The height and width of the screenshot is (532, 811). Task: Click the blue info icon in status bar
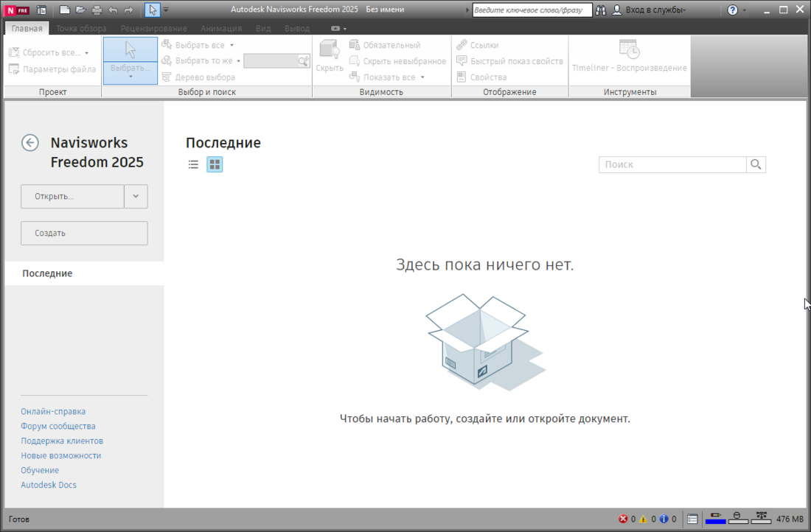pos(664,519)
